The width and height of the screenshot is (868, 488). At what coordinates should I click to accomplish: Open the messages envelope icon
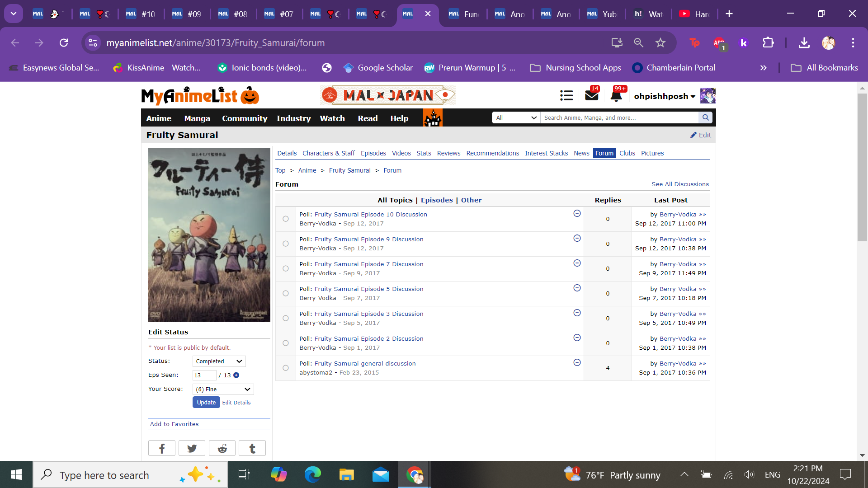591,96
